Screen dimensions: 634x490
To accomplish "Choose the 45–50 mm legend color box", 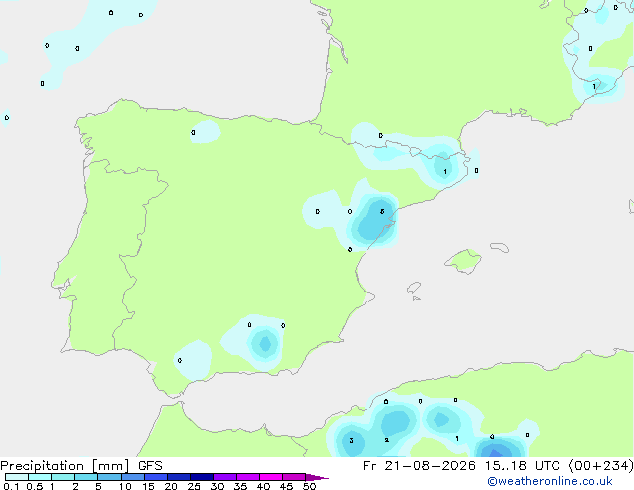I will tap(294, 477).
